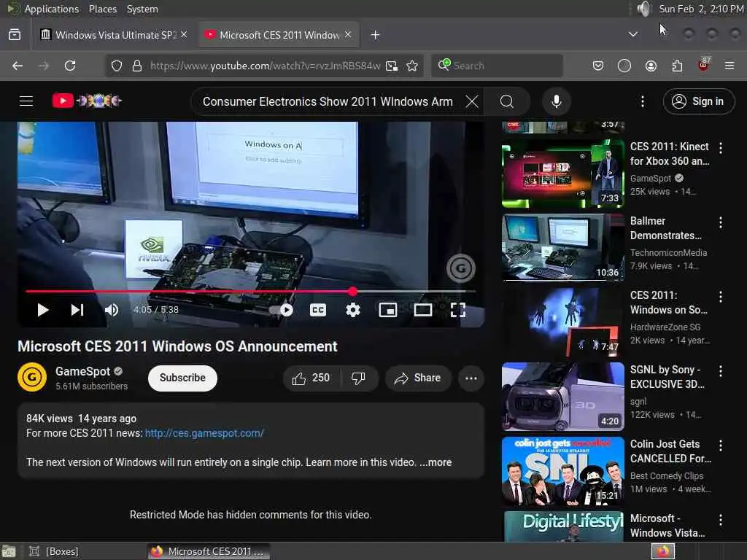The width and height of the screenshot is (747, 560).
Task: Close the Microsoft CES 2011 tab
Action: [348, 34]
